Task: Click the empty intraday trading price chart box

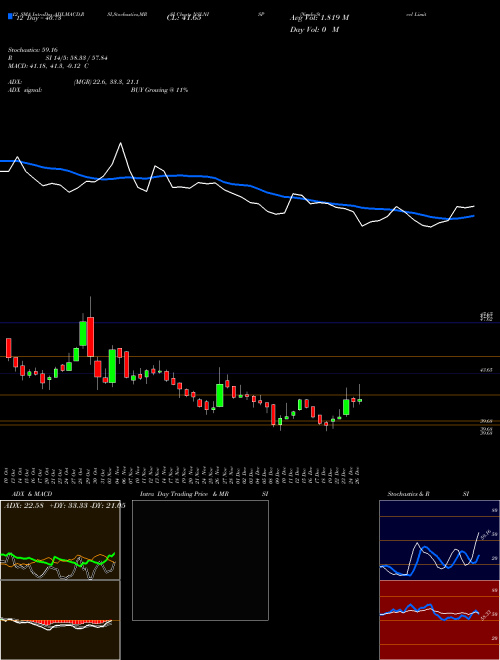Action: tap(200, 560)
